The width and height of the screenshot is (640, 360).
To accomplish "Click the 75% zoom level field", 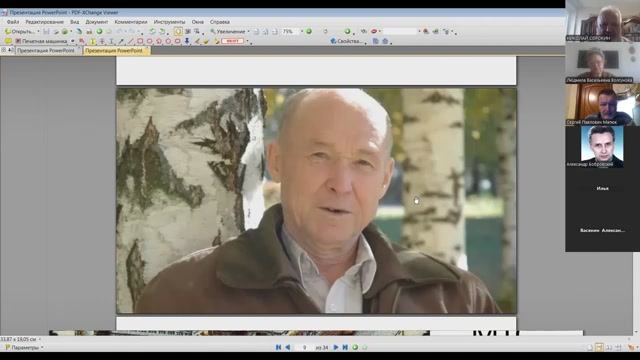I will pos(290,31).
